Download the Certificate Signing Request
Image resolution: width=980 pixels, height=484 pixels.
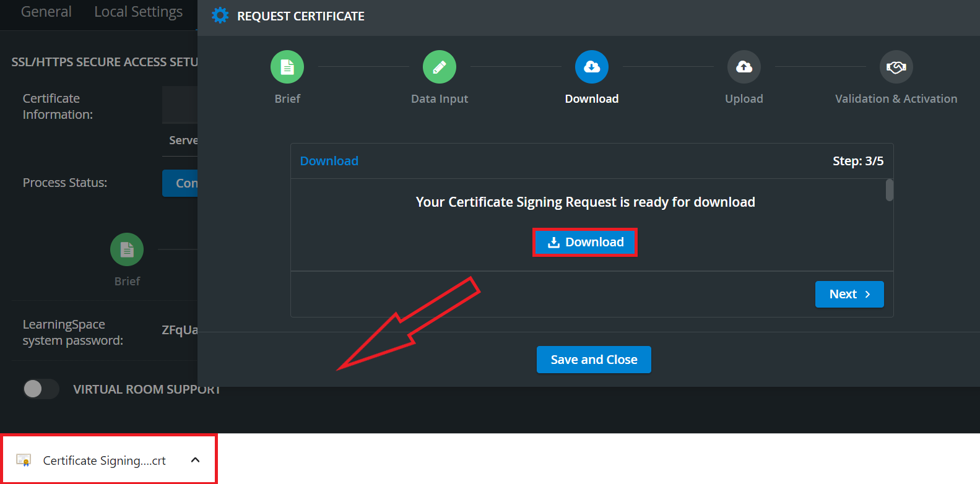(585, 242)
